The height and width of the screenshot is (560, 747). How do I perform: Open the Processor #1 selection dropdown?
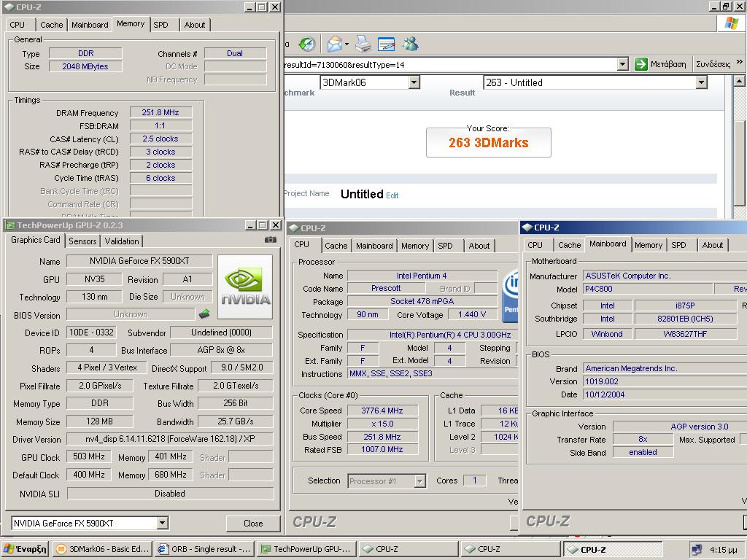(x=419, y=481)
